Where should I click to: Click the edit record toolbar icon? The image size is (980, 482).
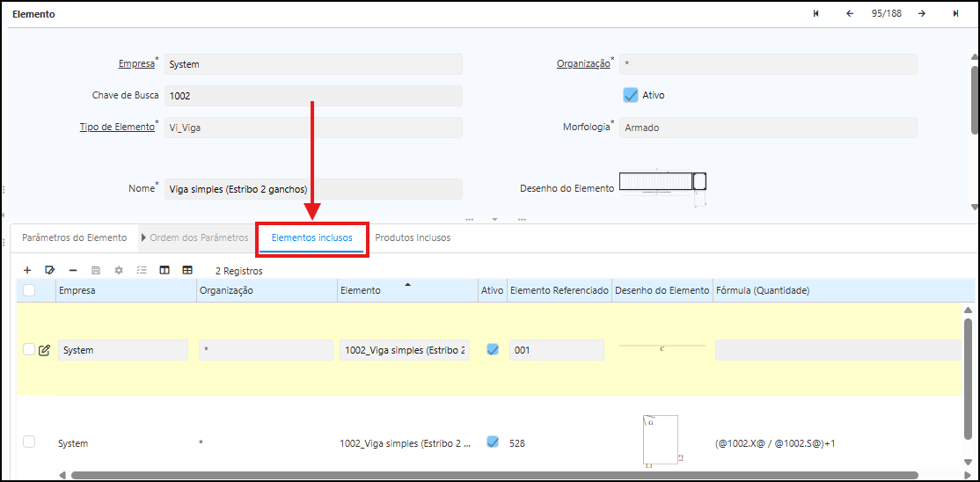pos(50,270)
